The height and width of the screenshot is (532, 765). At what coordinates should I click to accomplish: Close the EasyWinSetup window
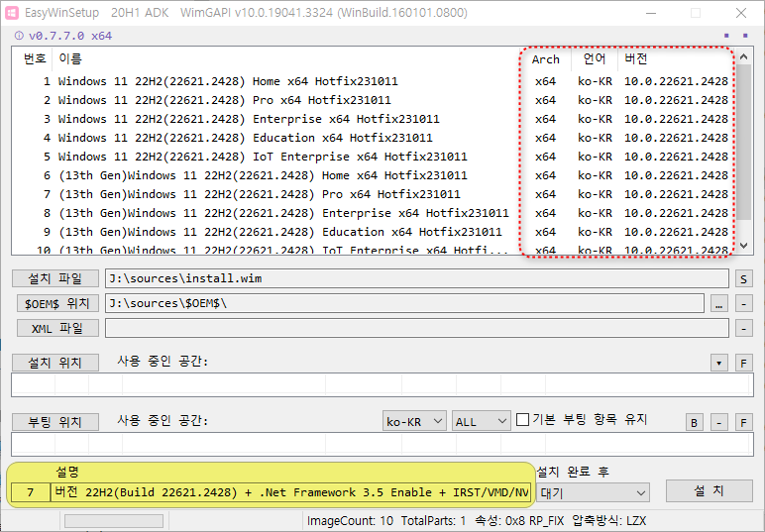coord(741,13)
